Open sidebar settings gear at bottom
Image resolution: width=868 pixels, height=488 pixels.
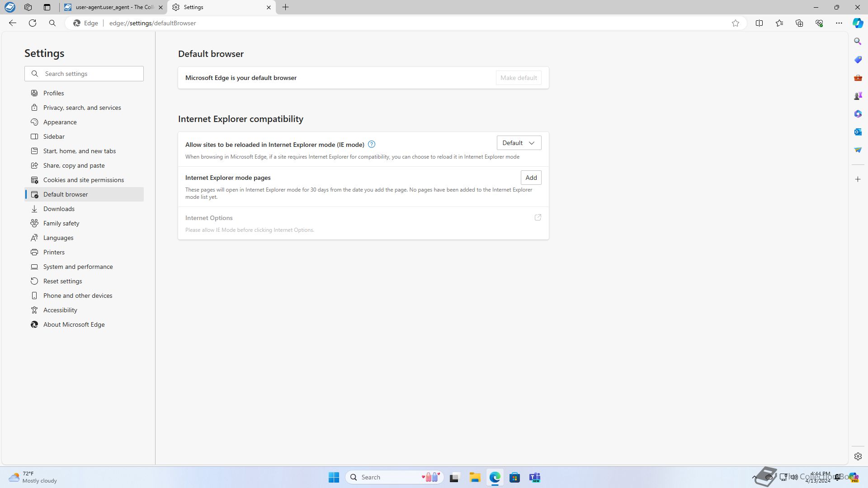(858, 456)
